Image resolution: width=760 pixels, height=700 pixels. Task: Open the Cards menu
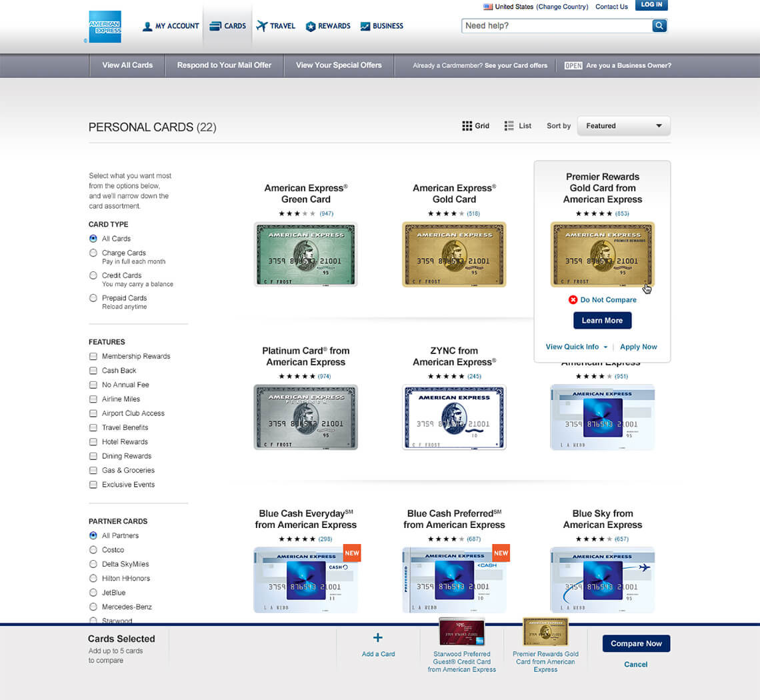[227, 26]
